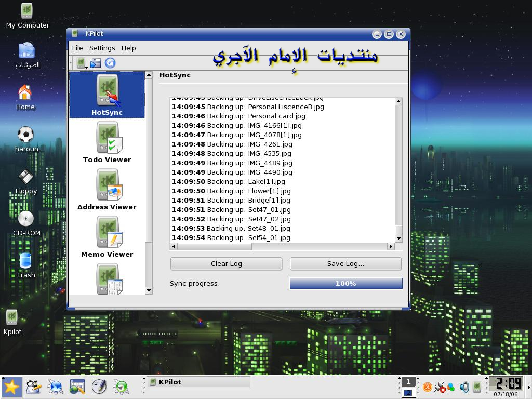Launch the green play gear icon in the panel
The height and width of the screenshot is (399, 532).
(121, 387)
